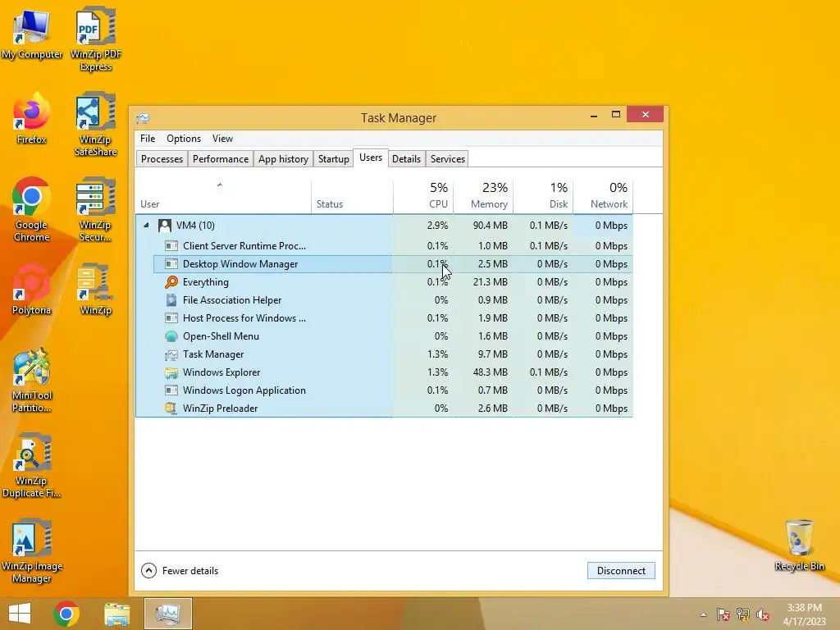Select the MiniTool Partition desktop icon
Image resolution: width=840 pixels, height=630 pixels.
32,381
